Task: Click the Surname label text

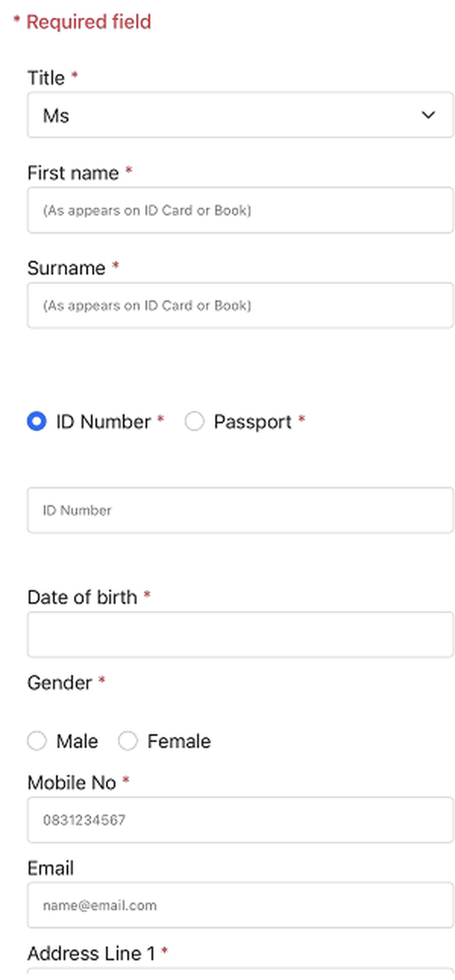Action: [x=67, y=268]
